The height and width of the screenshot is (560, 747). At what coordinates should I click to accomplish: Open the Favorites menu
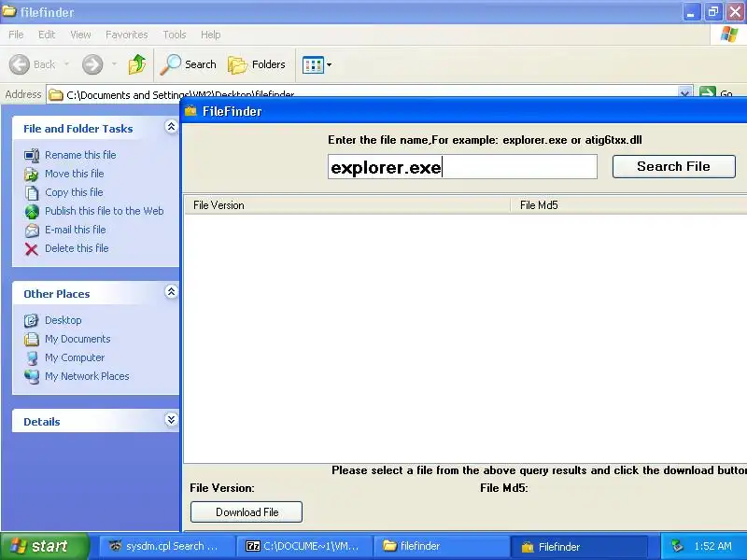127,35
